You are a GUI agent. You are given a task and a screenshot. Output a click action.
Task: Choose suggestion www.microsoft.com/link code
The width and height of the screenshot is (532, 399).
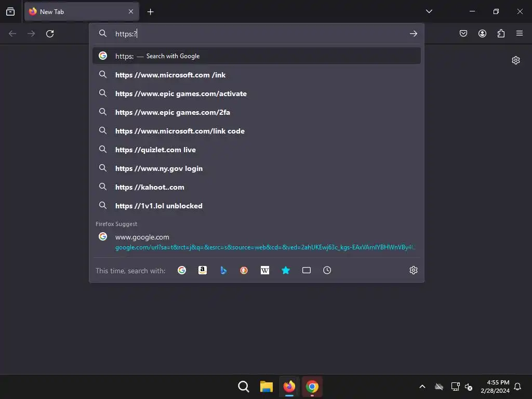coord(257,130)
